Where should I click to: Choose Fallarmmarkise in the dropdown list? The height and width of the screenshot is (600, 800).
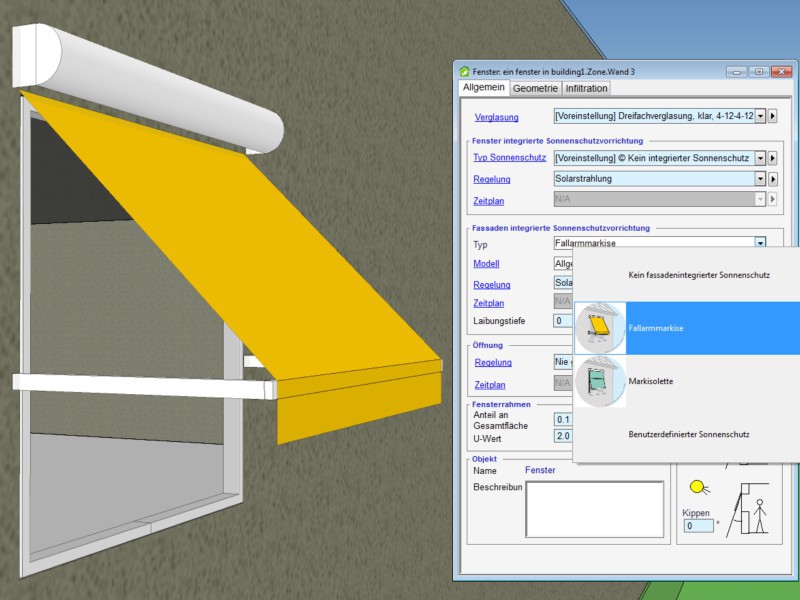click(x=686, y=328)
